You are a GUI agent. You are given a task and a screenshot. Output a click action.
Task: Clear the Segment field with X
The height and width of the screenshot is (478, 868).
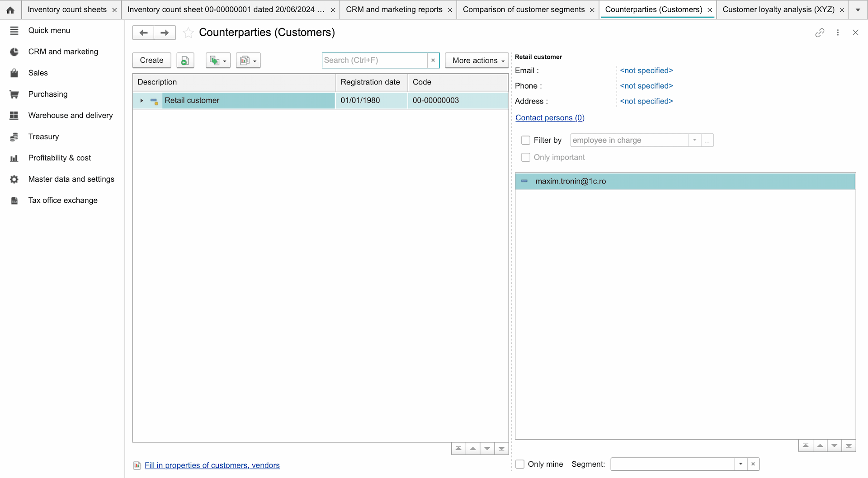753,464
